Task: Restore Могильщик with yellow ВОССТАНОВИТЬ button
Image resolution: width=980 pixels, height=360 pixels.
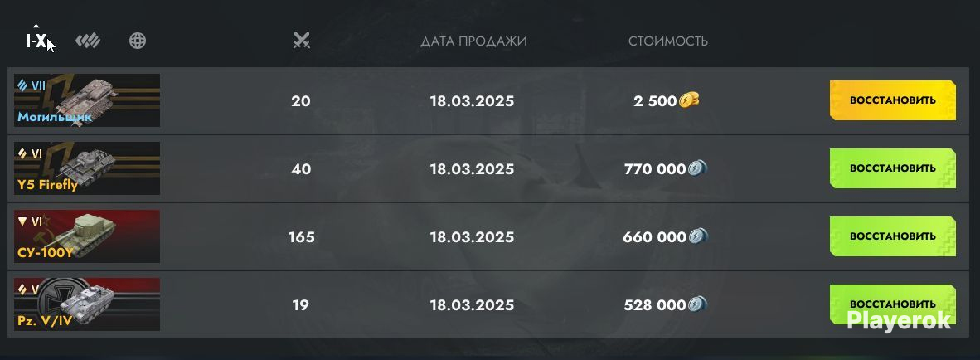Action: coord(892,100)
